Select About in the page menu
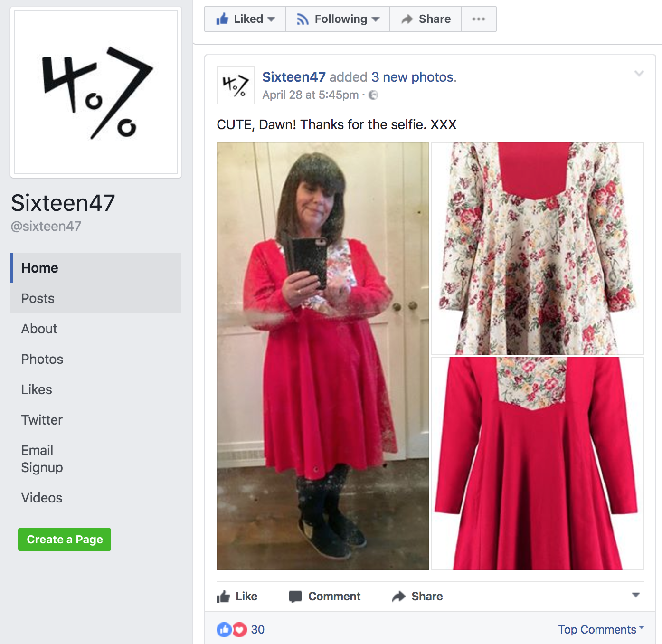662x644 pixels. click(39, 329)
